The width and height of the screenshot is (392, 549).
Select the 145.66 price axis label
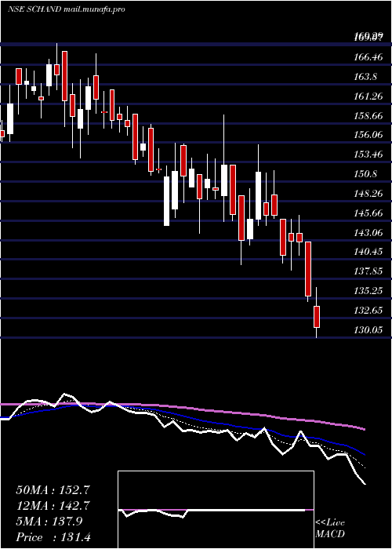pos(368,213)
